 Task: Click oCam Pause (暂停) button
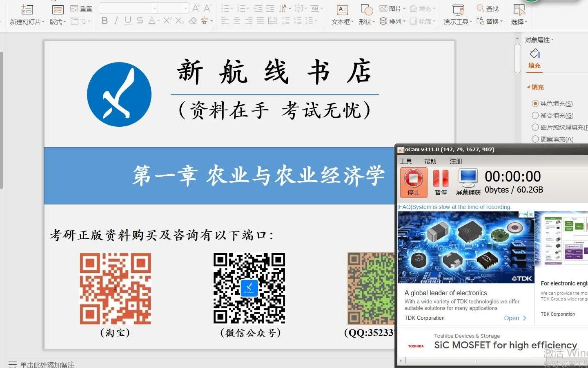441,182
